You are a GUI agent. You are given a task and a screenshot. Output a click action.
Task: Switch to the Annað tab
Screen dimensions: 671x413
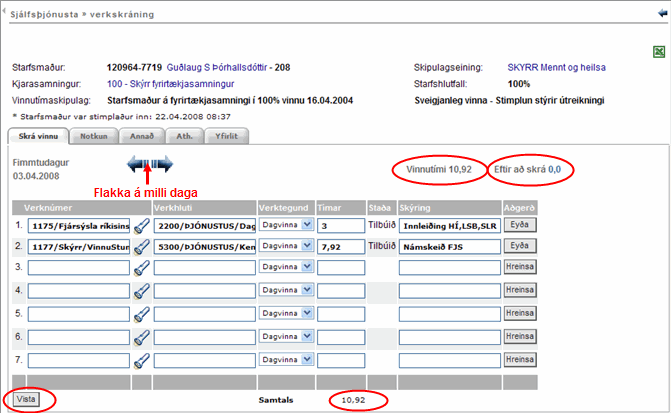point(142,136)
